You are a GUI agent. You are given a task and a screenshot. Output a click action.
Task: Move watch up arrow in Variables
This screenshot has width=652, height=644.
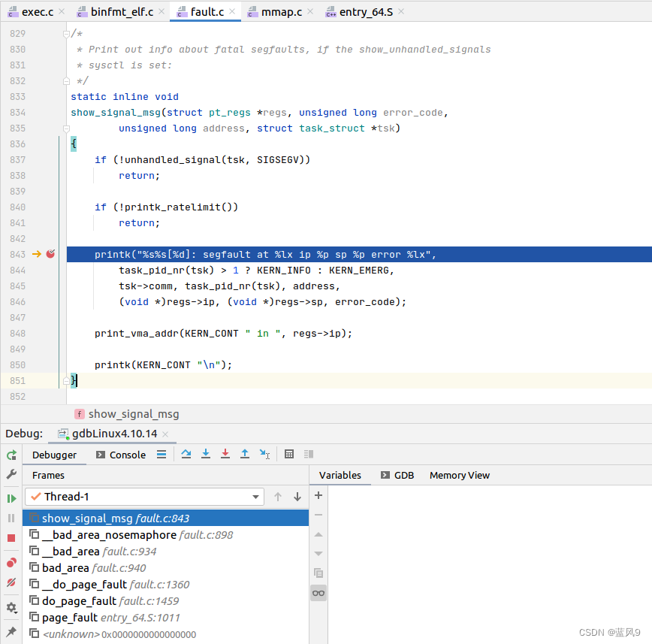(318, 534)
